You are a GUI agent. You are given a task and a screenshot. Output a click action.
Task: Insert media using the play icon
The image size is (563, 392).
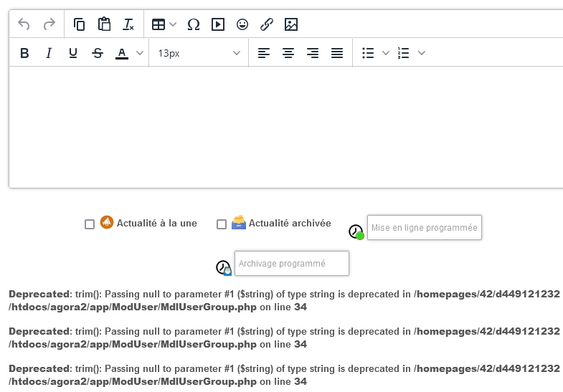pyautogui.click(x=218, y=24)
